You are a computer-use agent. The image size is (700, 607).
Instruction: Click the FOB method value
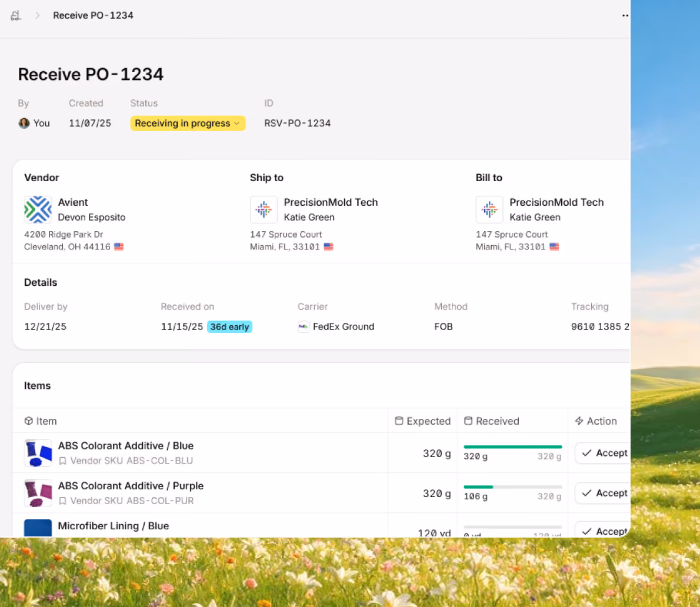(x=444, y=326)
